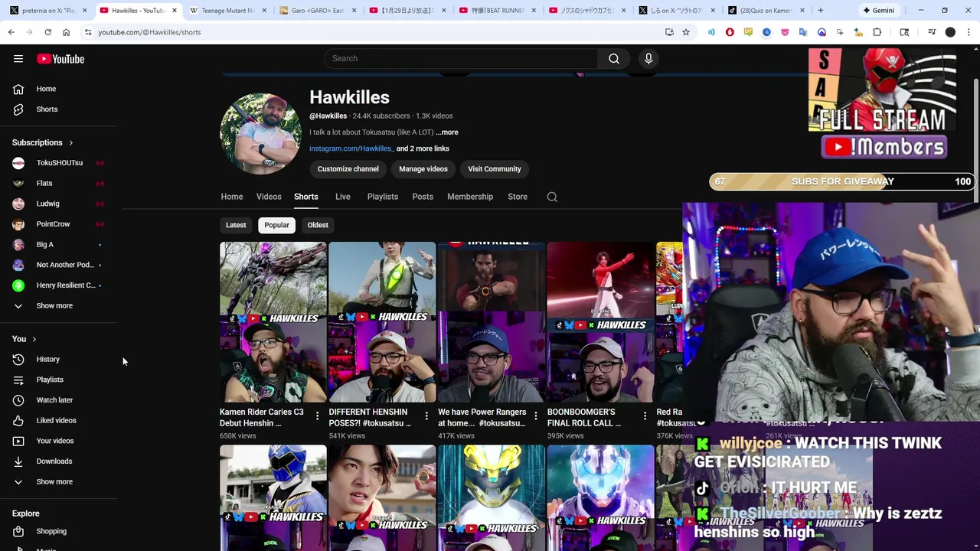Open options menu for We have Power Rangers short
The height and width of the screenshot is (551, 980).
click(x=535, y=416)
